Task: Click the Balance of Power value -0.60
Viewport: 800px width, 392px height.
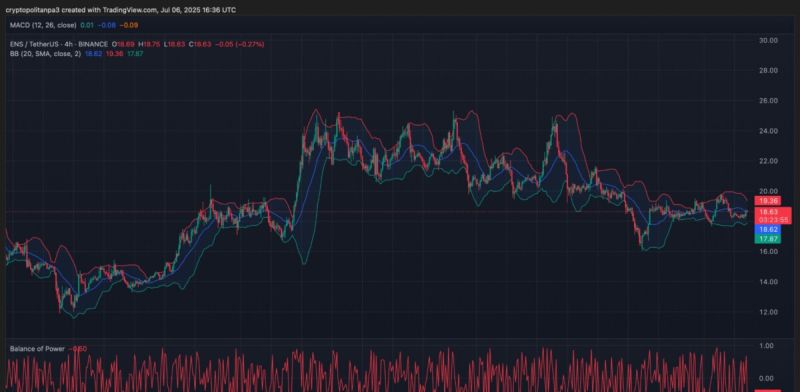Action: tap(78, 349)
